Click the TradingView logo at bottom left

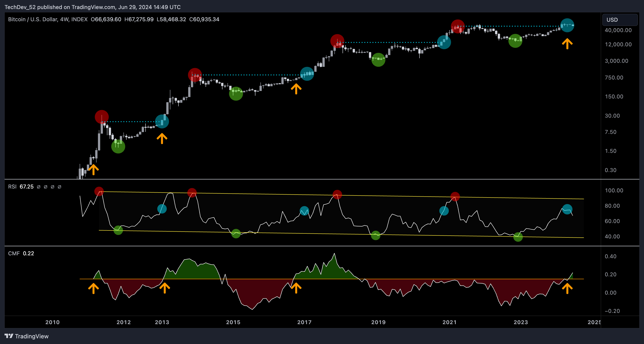coord(26,336)
